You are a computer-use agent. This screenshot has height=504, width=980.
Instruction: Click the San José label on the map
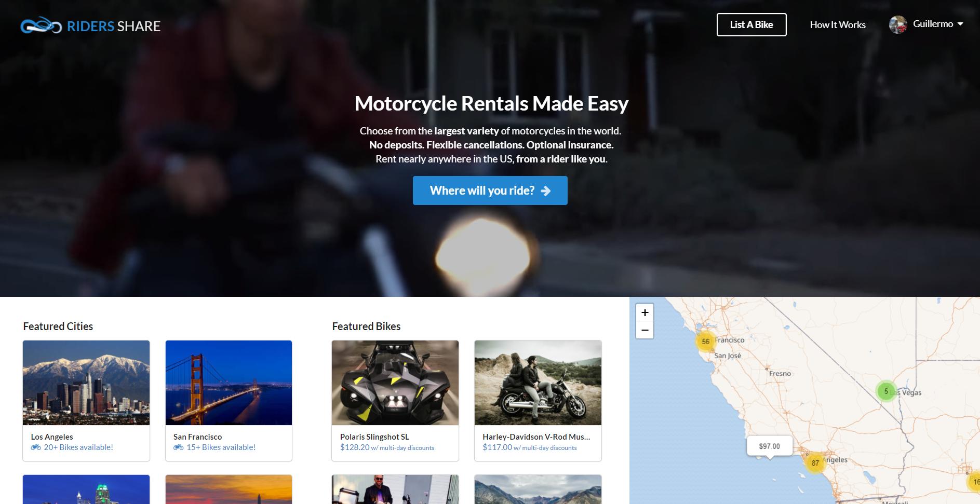coord(728,356)
